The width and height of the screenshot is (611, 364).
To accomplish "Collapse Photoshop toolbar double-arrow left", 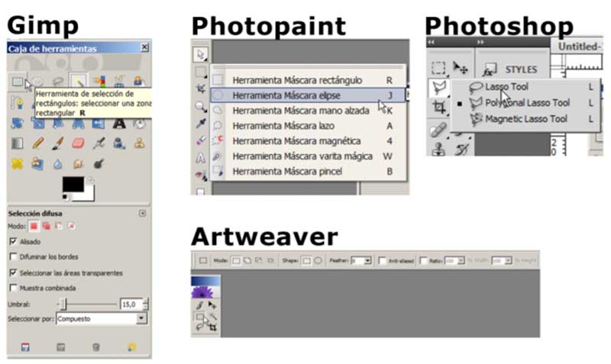I will [x=431, y=42].
